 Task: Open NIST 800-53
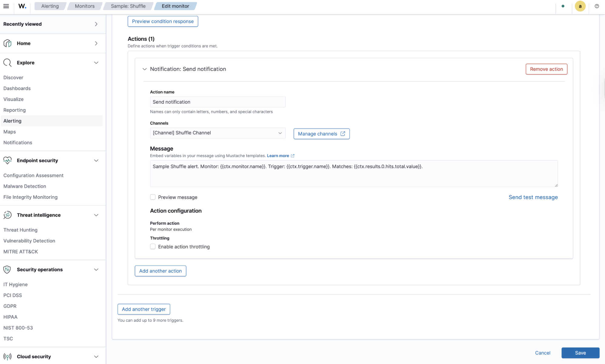point(18,328)
